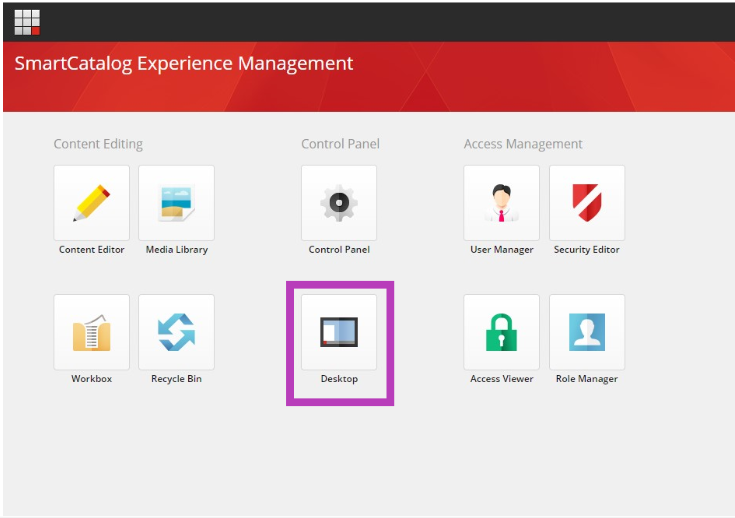The width and height of the screenshot is (735, 518).
Task: Click the Desktop label text
Action: click(339, 379)
